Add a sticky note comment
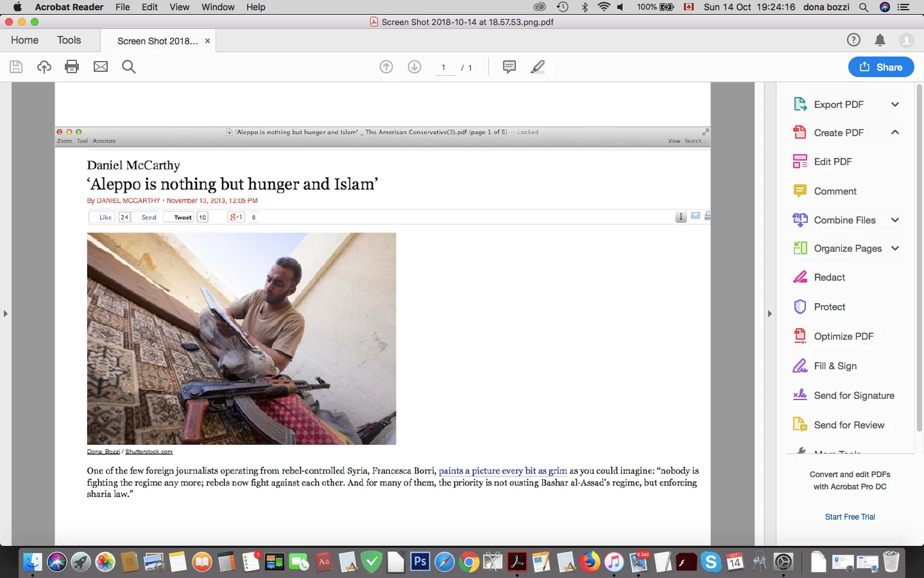 point(509,67)
